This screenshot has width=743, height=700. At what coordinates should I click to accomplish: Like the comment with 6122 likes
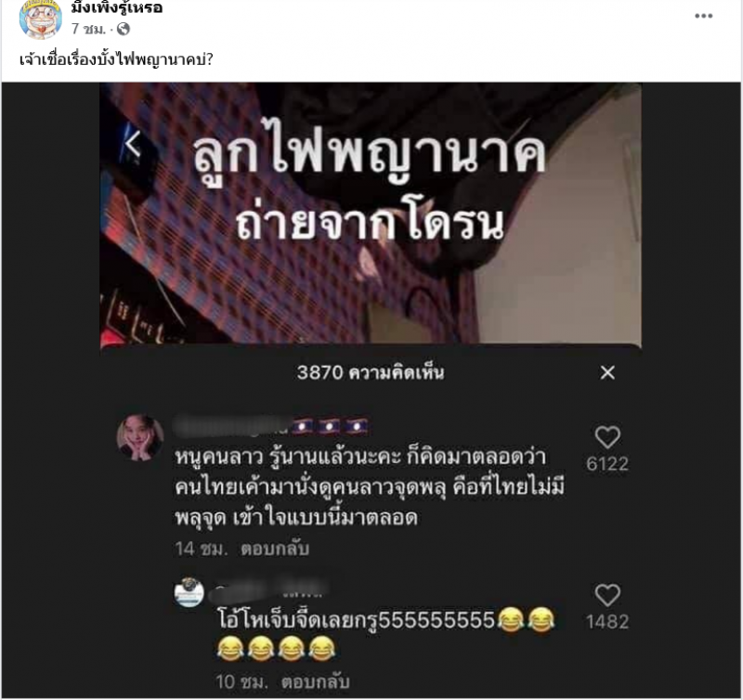tap(607, 437)
